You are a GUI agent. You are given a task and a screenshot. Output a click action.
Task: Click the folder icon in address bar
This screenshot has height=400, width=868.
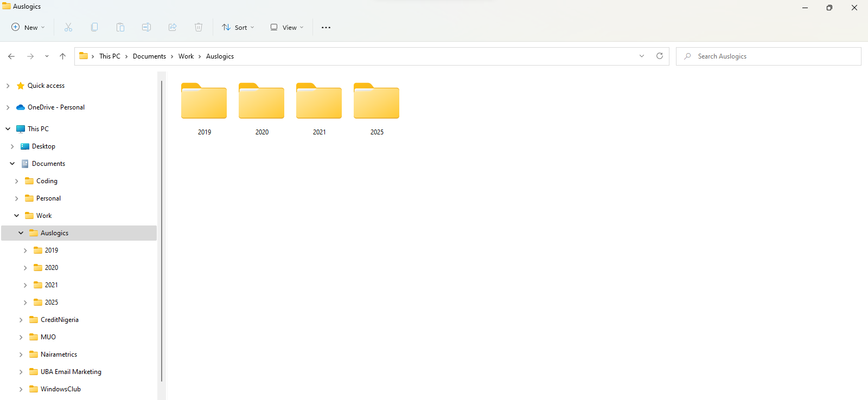coord(84,56)
